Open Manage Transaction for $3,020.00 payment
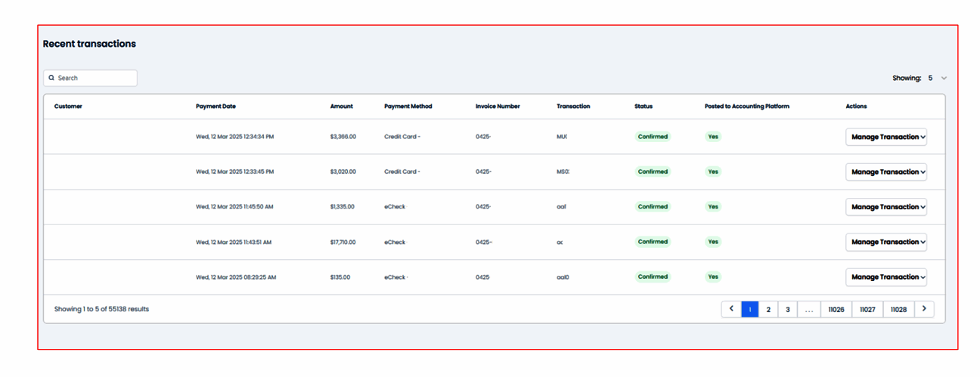 [x=885, y=172]
